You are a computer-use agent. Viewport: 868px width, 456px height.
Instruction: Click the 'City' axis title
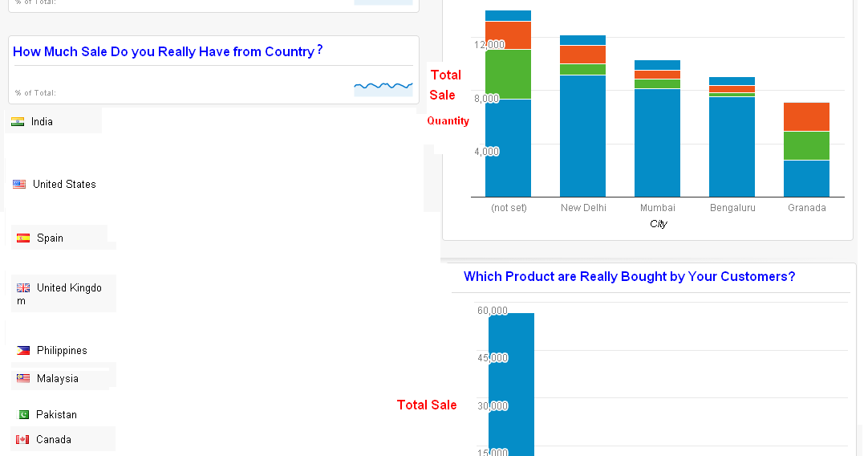coord(658,224)
